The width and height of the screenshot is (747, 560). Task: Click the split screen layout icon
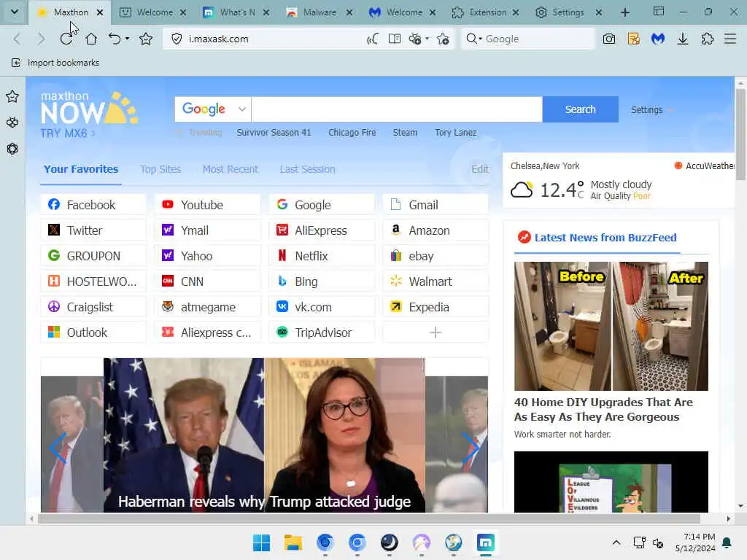tap(659, 12)
